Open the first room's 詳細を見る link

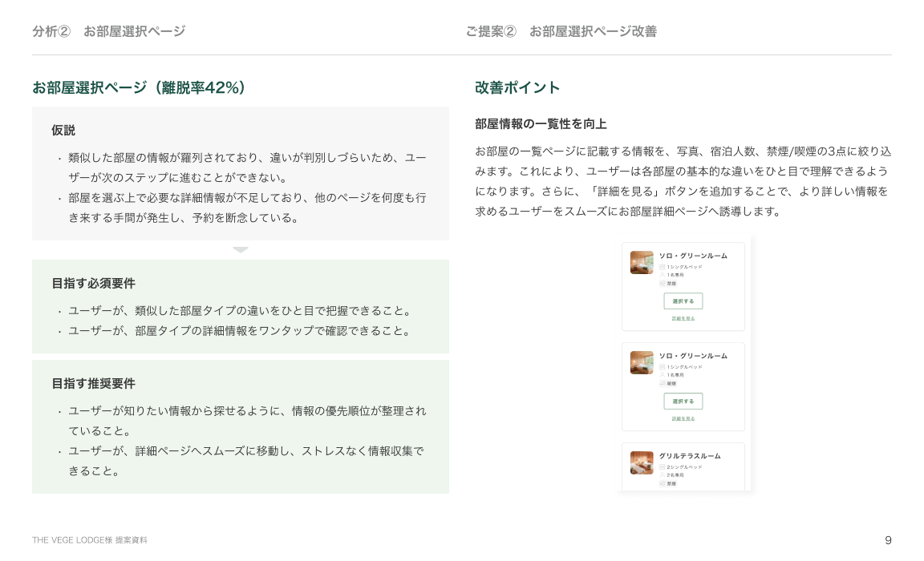tap(683, 318)
